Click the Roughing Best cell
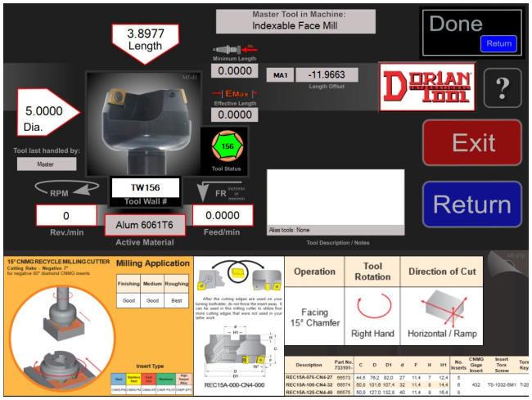 coord(177,301)
